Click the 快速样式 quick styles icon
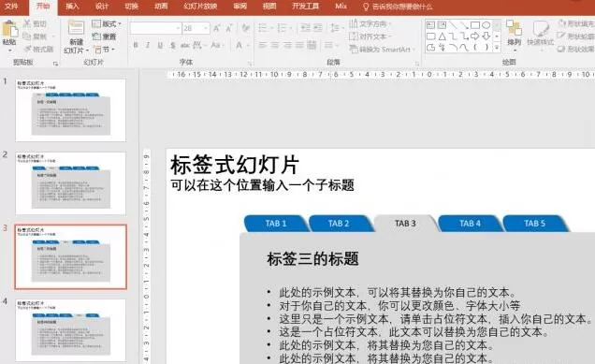The width and height of the screenshot is (595, 364). click(x=541, y=29)
